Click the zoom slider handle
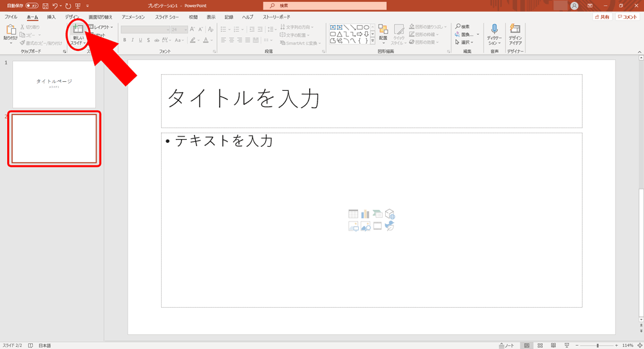The width and height of the screenshot is (644, 349). (x=598, y=345)
